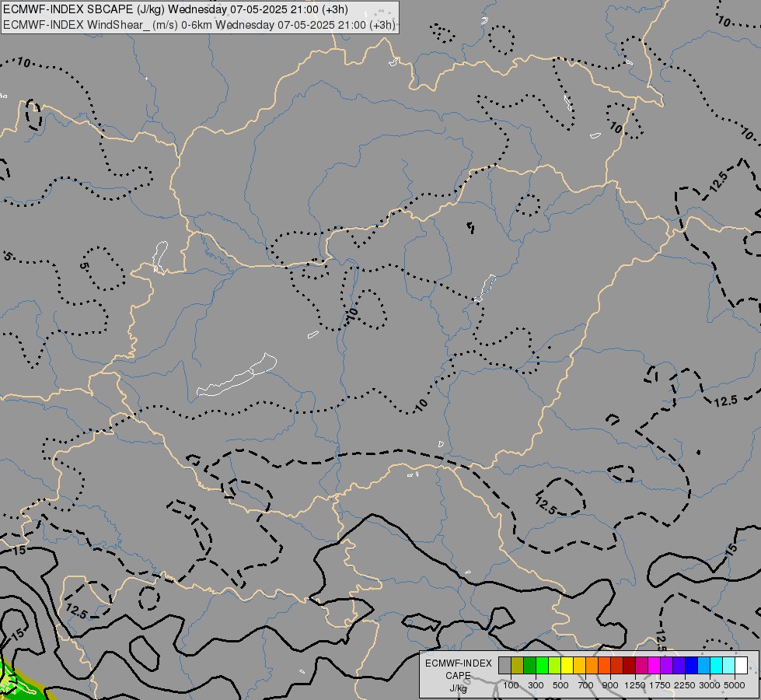The image size is (761, 700).
Task: Click the ECMWF-INDEX SBCAPE title line
Action: click(x=175, y=9)
